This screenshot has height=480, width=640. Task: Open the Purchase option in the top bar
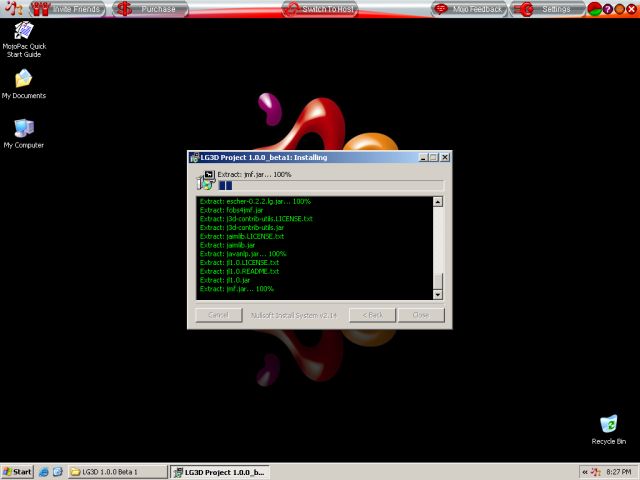[148, 9]
